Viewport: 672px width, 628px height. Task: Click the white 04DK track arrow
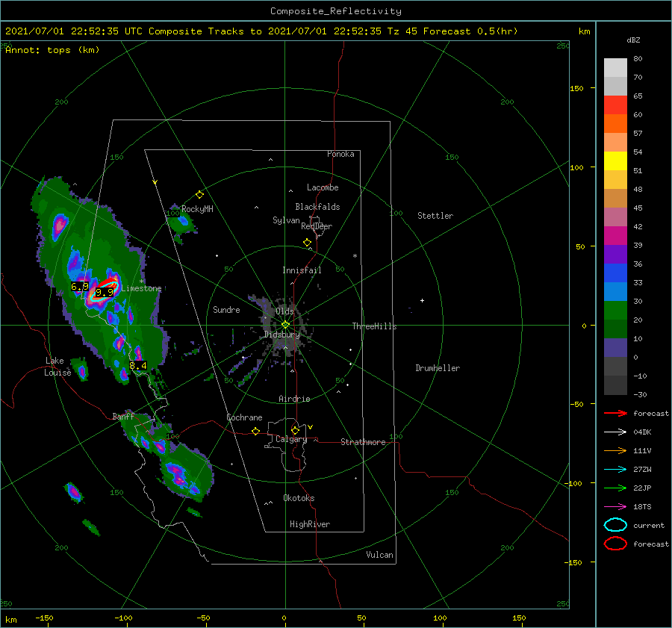(615, 432)
